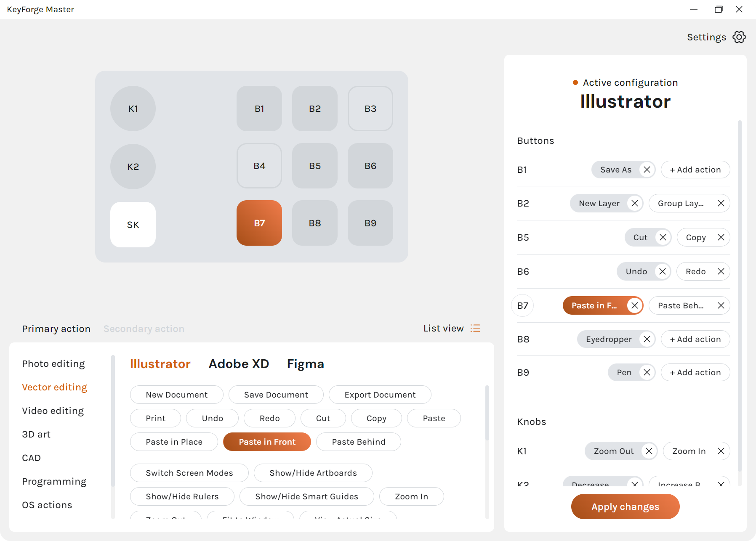
Task: Click the category list scrollbar
Action: tap(113, 421)
